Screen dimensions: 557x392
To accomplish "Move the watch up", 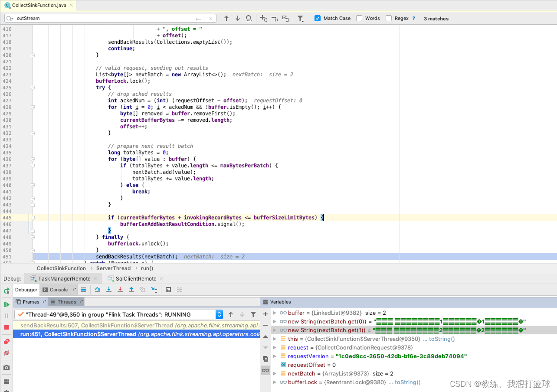I will coord(265,336).
